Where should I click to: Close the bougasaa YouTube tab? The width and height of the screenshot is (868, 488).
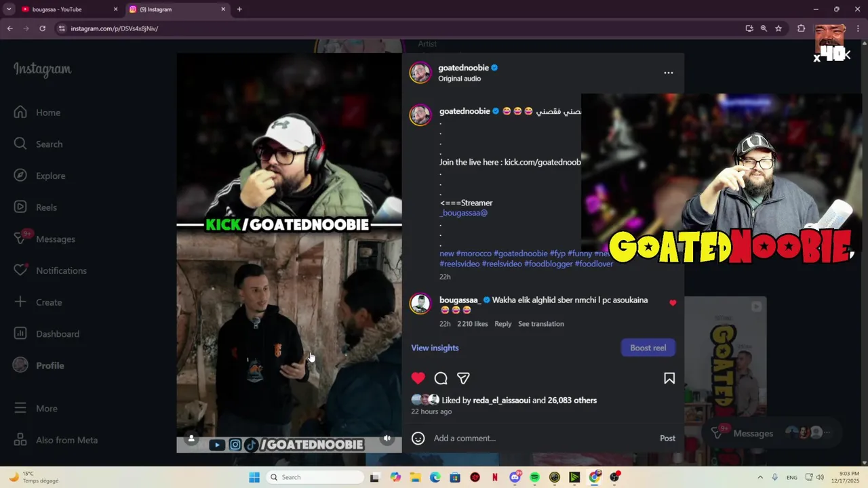pos(115,9)
